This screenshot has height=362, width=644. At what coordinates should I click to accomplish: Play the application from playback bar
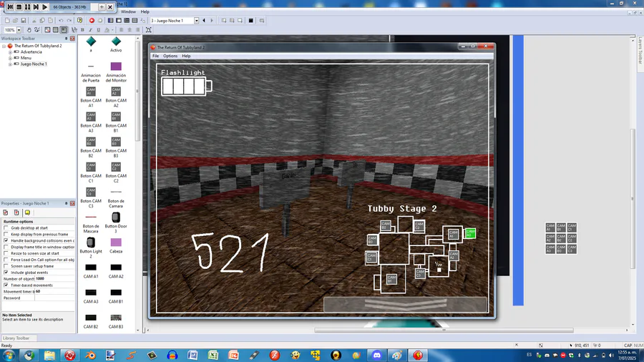(45, 7)
